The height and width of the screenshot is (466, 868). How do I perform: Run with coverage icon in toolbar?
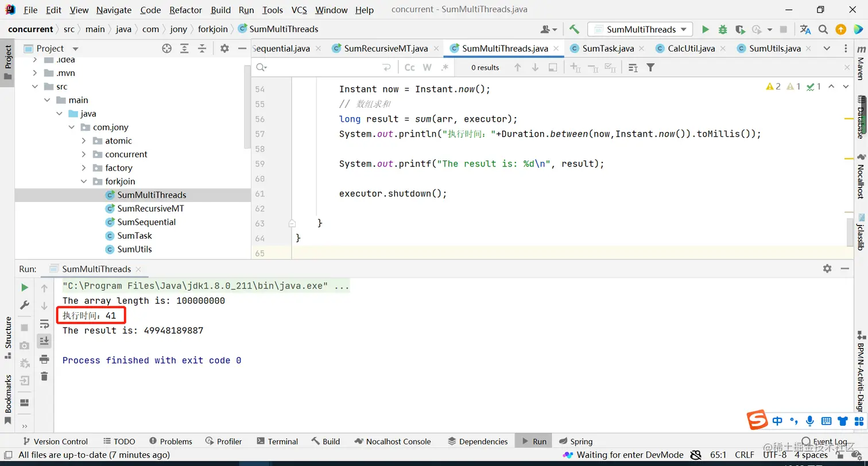tap(740, 29)
